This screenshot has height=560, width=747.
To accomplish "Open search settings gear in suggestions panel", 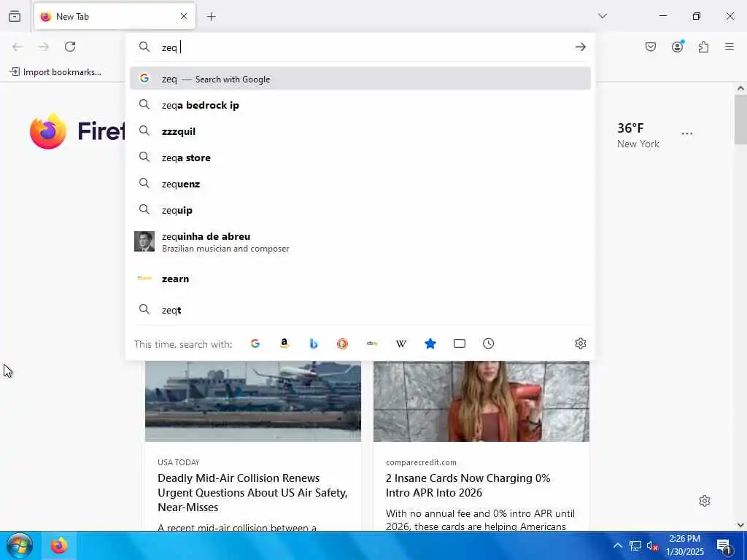I will point(580,343).
